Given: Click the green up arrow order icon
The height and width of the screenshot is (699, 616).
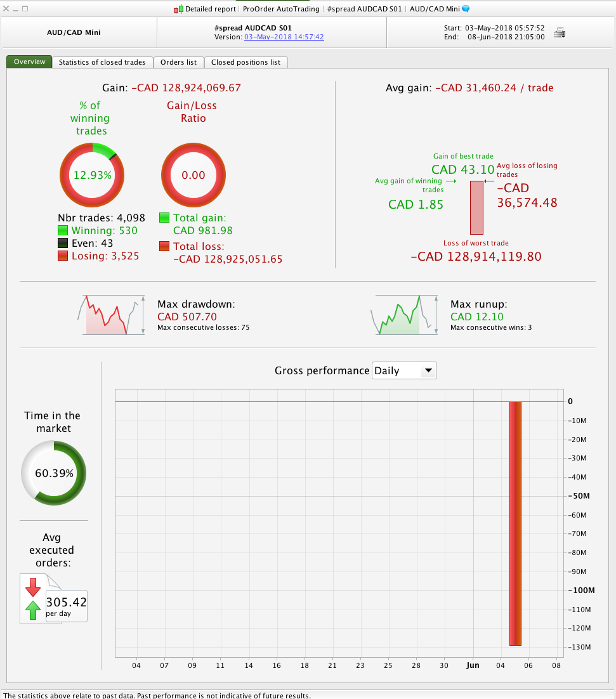Looking at the screenshot, I should point(33,610).
